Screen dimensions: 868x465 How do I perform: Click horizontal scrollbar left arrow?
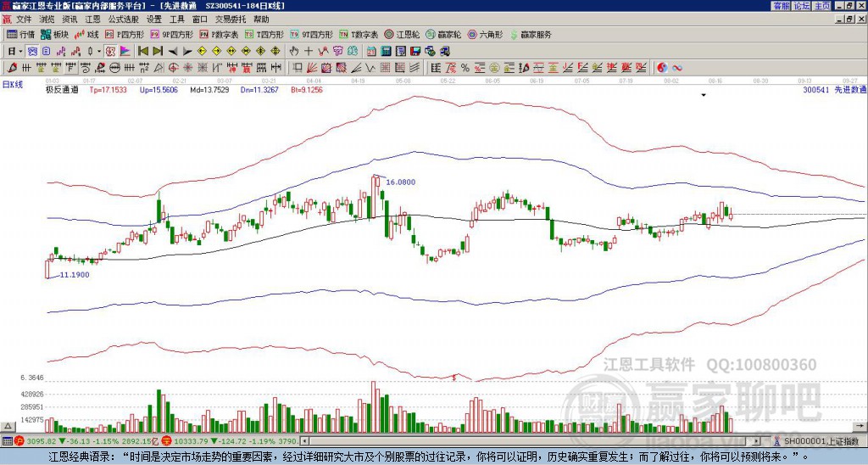click(303, 441)
